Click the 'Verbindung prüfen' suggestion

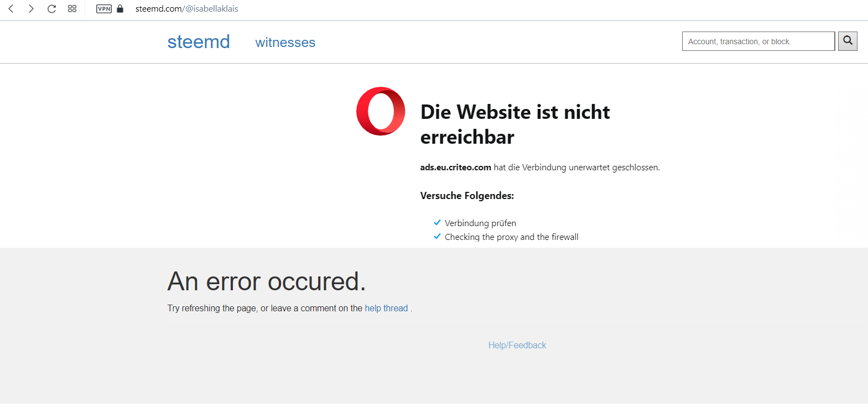480,223
